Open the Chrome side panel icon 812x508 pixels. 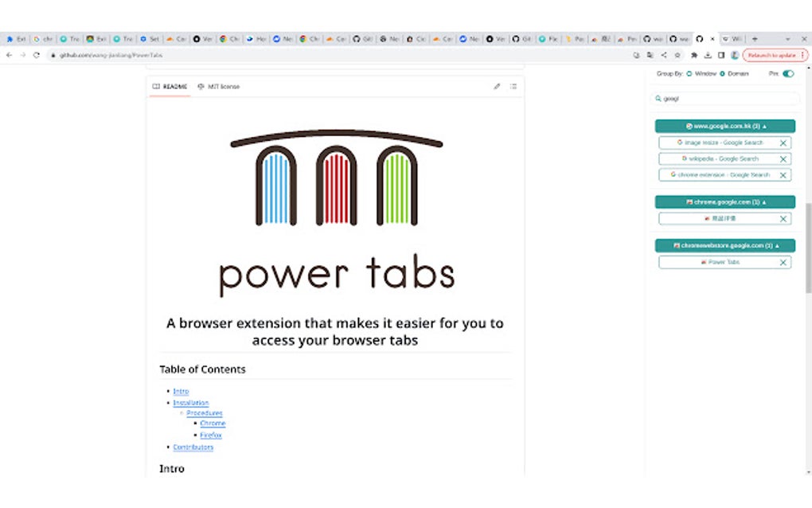tap(721, 55)
